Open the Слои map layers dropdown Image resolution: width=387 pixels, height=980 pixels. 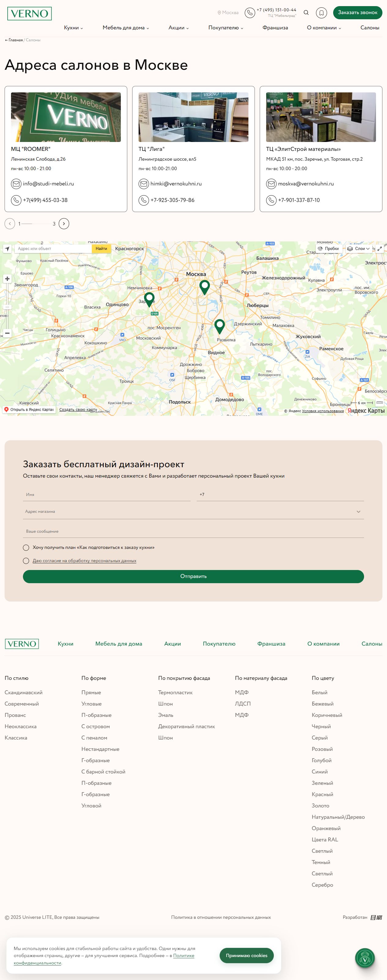pos(358,248)
